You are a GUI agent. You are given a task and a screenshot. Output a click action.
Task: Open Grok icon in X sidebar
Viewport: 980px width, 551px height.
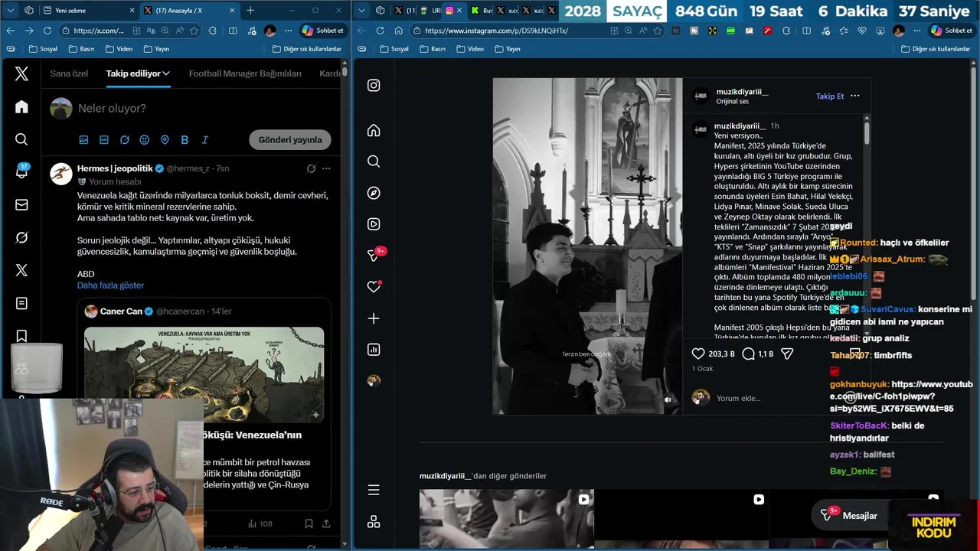point(21,237)
